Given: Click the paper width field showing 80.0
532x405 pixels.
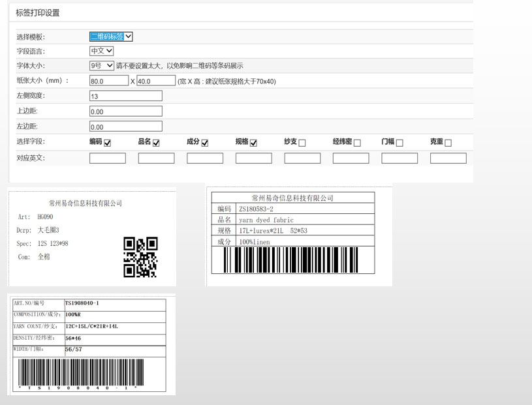Looking at the screenshot, I should pos(109,81).
